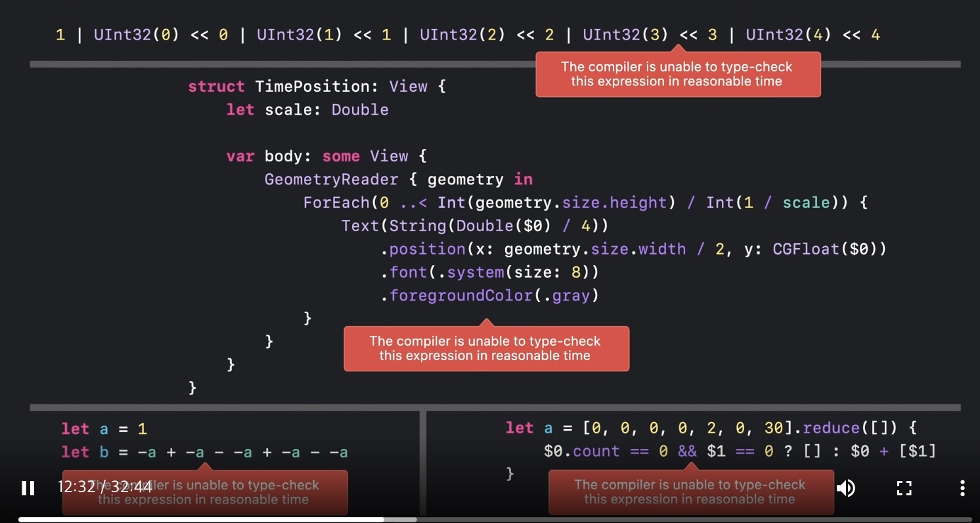
Task: Click 'struct TimePosition: View {' line
Action: point(317,87)
